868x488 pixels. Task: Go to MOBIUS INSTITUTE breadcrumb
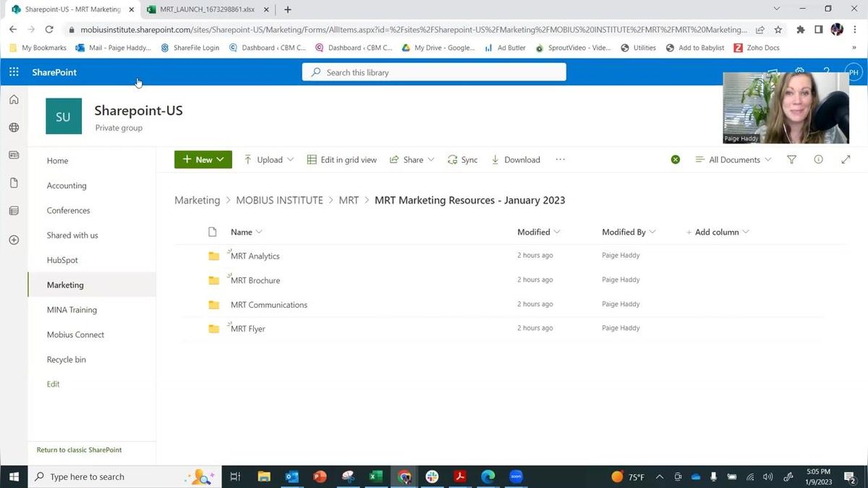click(x=279, y=200)
